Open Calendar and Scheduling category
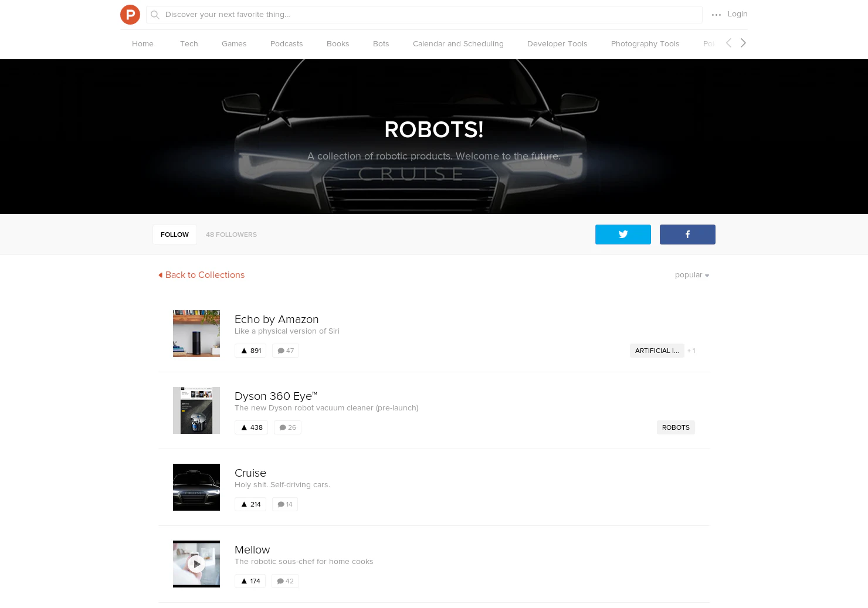Viewport: 868px width, 608px height. pos(458,44)
